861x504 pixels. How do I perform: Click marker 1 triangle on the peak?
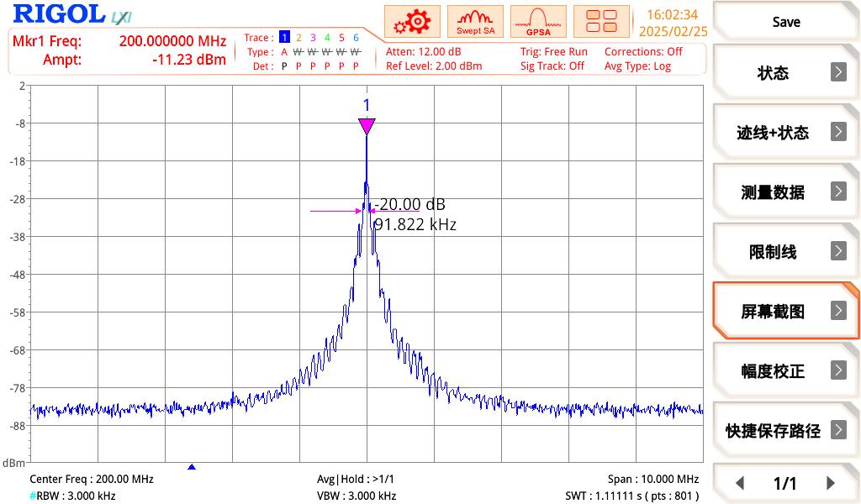click(367, 126)
